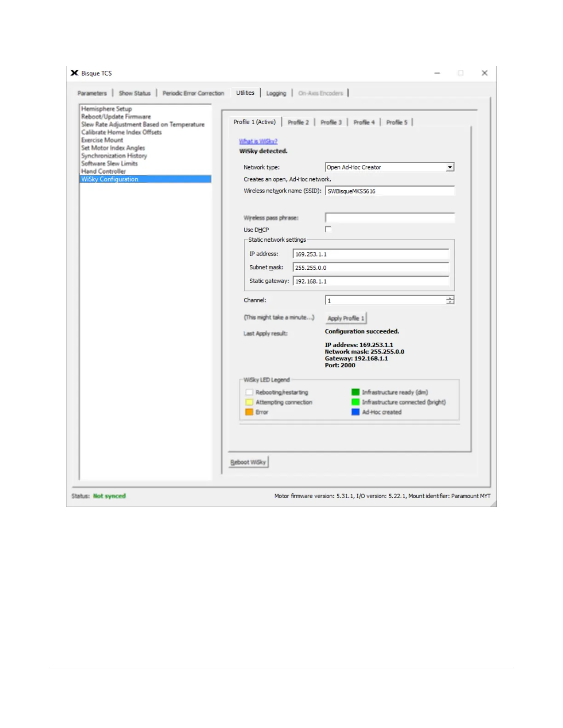Switch to Profile 2 tab
Screen dimensions: 563x728
[298, 122]
